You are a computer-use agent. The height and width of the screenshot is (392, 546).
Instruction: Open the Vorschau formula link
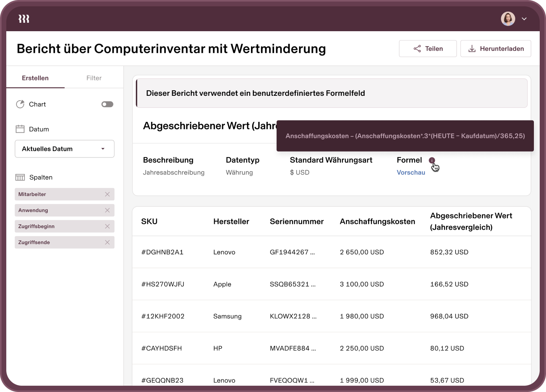tap(411, 173)
